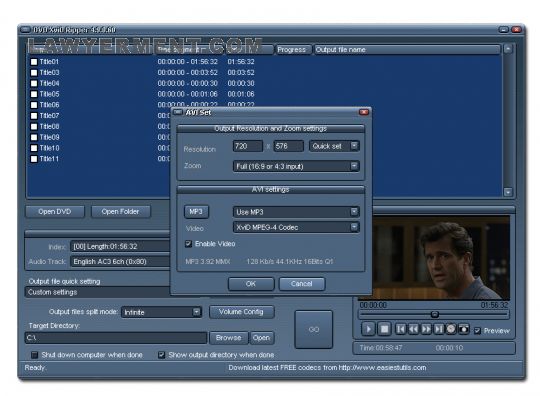
Task: Uncheck Enable Video in AVI settings
Action: [x=188, y=244]
